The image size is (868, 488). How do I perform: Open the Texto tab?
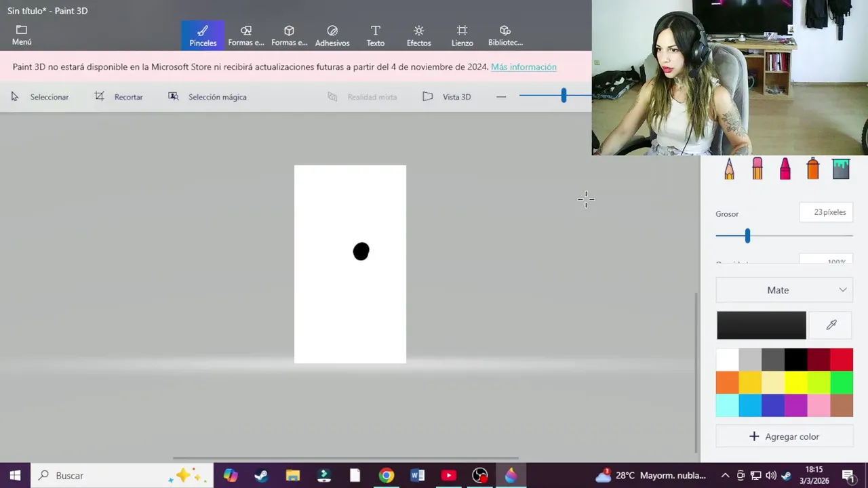point(376,35)
